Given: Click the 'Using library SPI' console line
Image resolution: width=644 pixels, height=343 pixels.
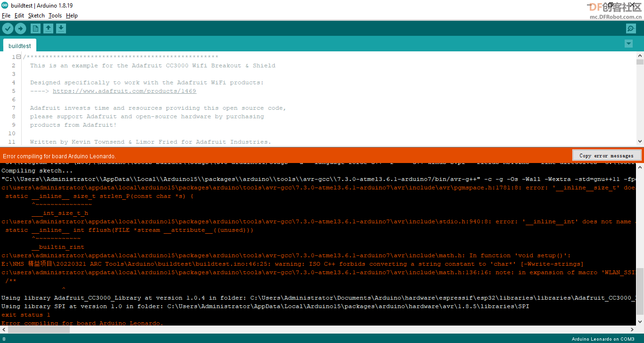Looking at the screenshot, I should click(265, 306).
